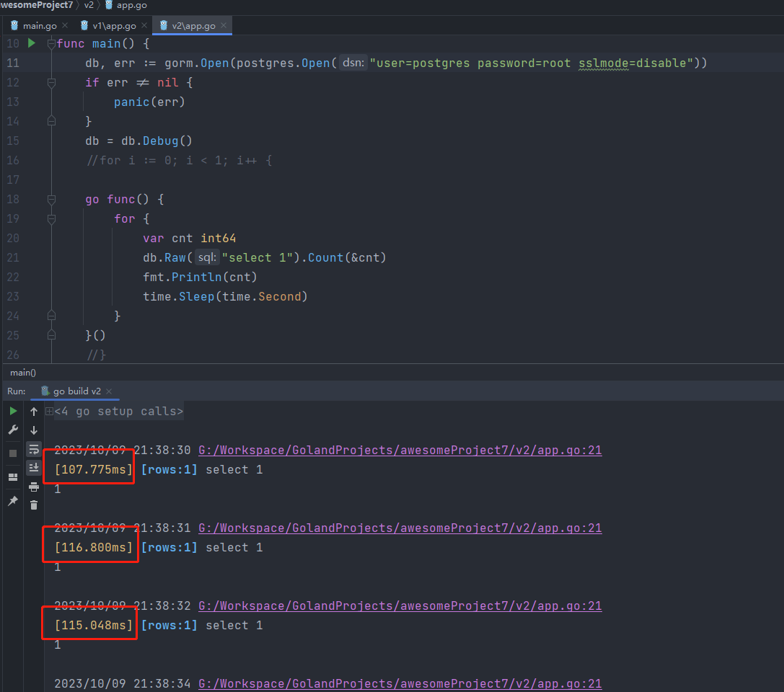This screenshot has height=692, width=784.
Task: Run main function from the gutter play icon
Action: [31, 43]
